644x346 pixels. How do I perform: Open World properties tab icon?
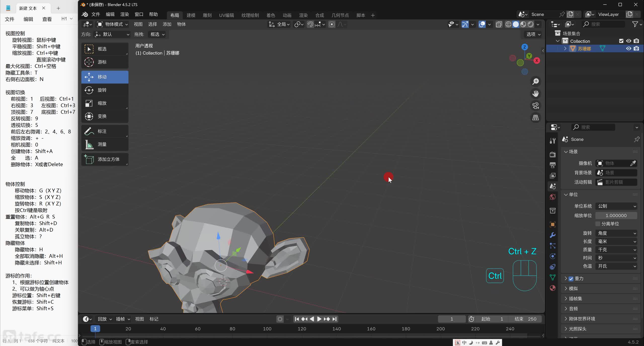553,197
